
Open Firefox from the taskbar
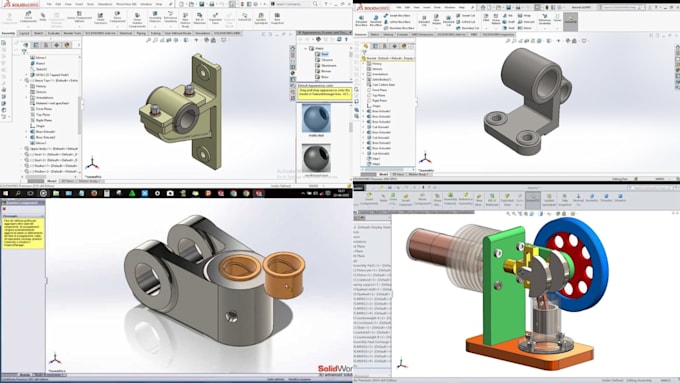[x=94, y=193]
